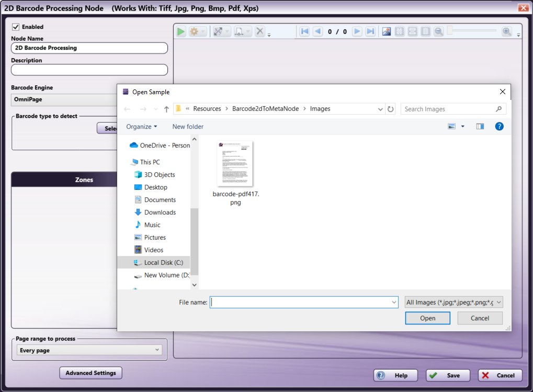Select 3D Objects folder
Screen dimensions: 533x392
coord(155,175)
